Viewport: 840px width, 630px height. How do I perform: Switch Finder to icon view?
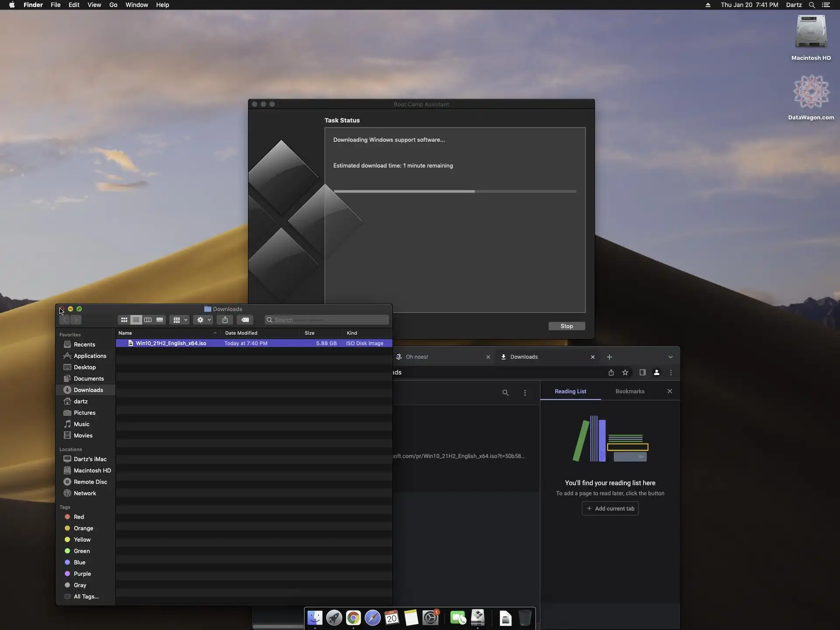pos(124,320)
